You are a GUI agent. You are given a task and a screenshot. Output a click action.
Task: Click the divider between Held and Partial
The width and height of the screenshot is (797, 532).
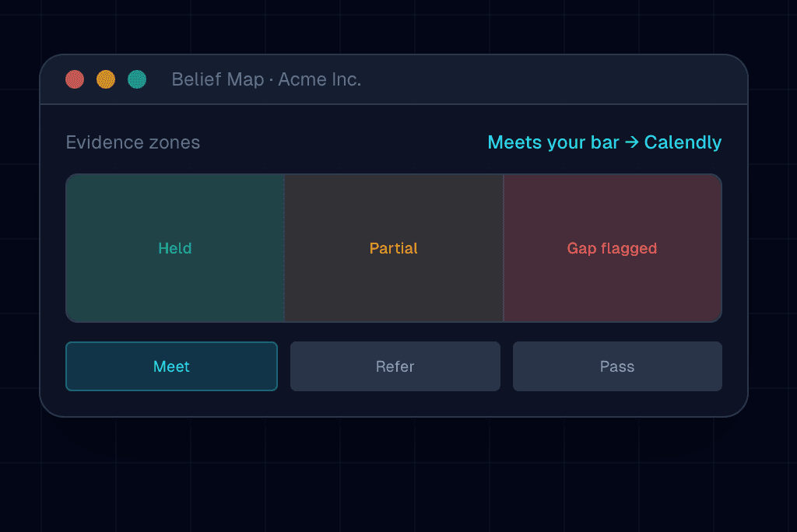coord(284,248)
